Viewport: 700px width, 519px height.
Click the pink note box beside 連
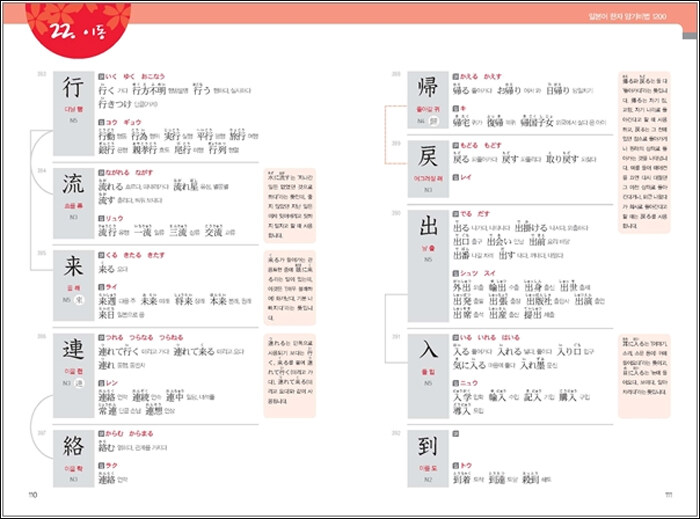click(290, 375)
